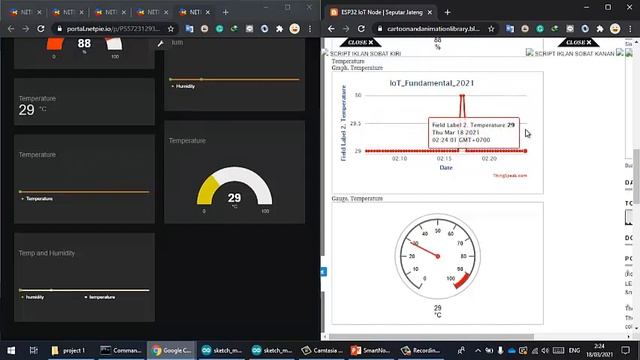
Task: Open Extensions puzzle icon in NETPIE window
Action: pos(280,29)
